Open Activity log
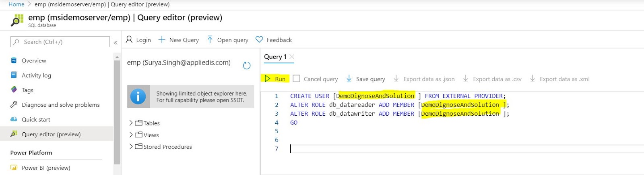The image size is (644, 175). (x=36, y=75)
